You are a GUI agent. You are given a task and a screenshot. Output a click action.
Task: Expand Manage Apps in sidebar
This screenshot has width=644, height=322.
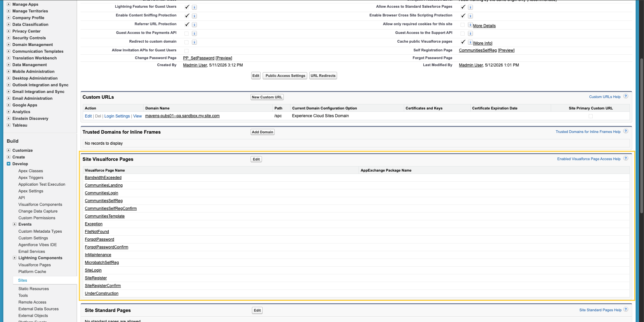(9, 4)
